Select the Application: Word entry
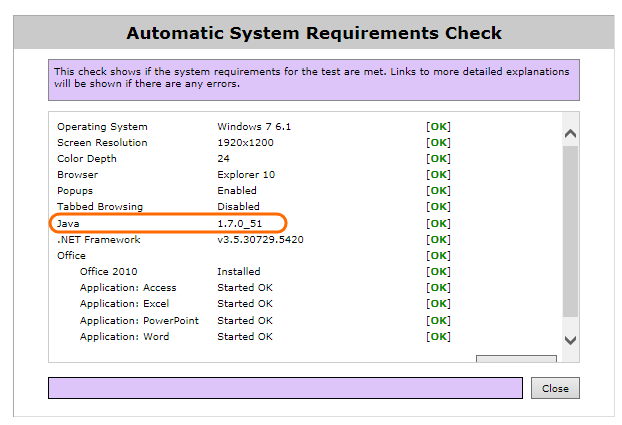 [125, 337]
